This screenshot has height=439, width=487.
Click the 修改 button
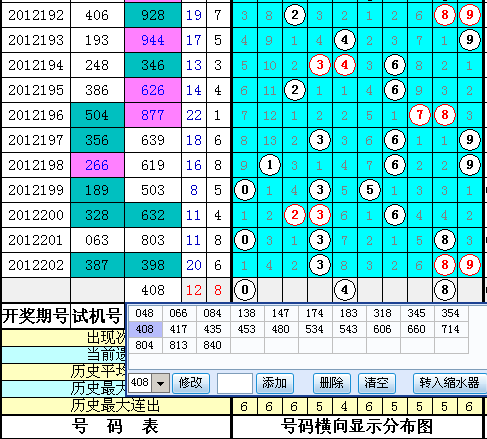191,383
